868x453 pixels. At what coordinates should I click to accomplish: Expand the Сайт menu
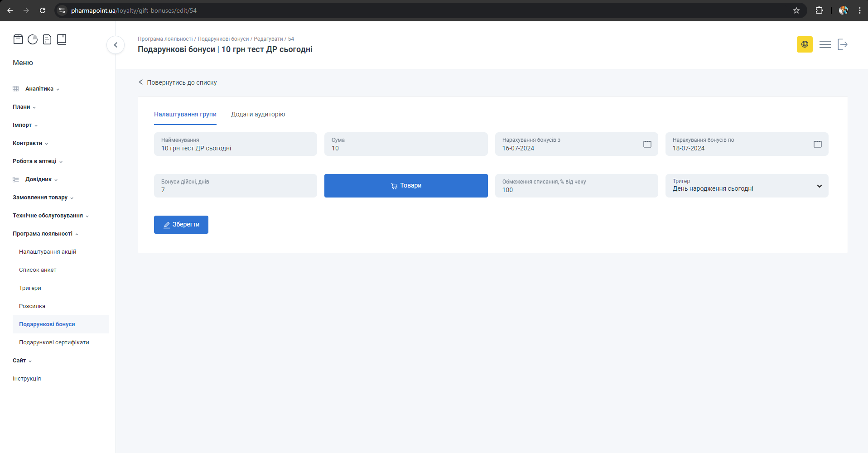(22, 361)
